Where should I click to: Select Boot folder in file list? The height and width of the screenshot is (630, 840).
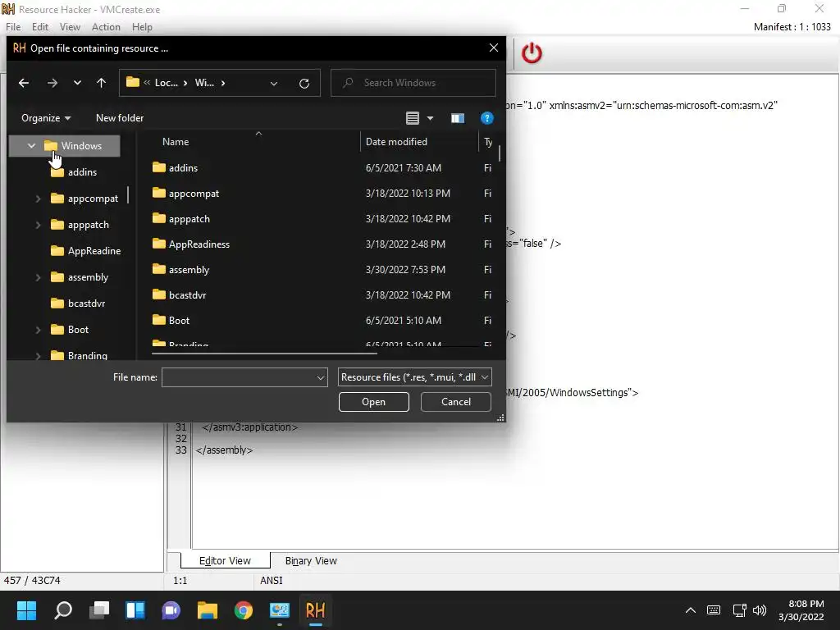coord(171,321)
